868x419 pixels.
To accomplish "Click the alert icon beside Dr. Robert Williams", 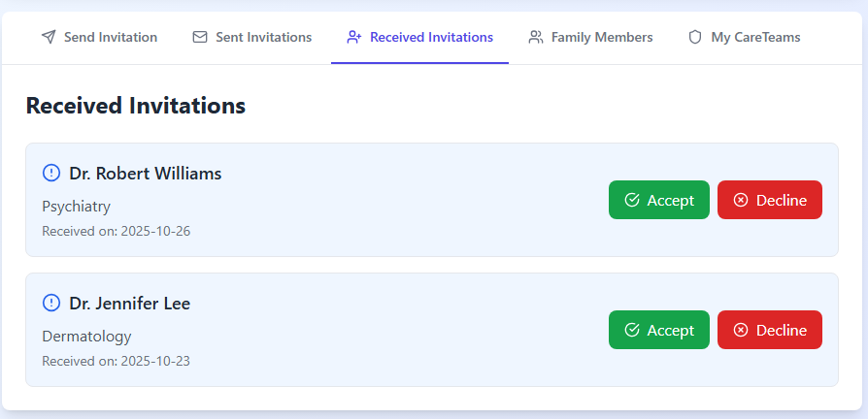I will 51,174.
